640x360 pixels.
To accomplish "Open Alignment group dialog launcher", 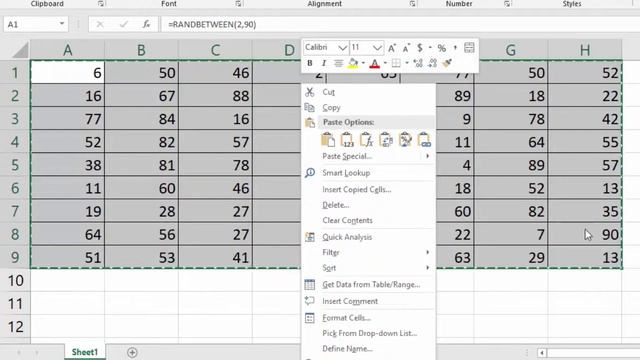I will (413, 4).
